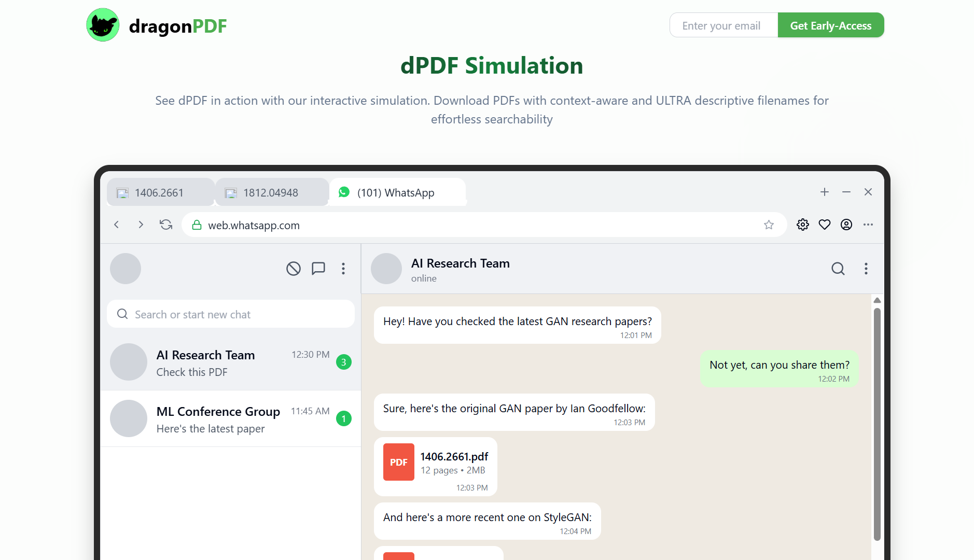Click the status circle icon in sidebar
Image resolution: width=974 pixels, height=560 pixels.
(x=294, y=269)
